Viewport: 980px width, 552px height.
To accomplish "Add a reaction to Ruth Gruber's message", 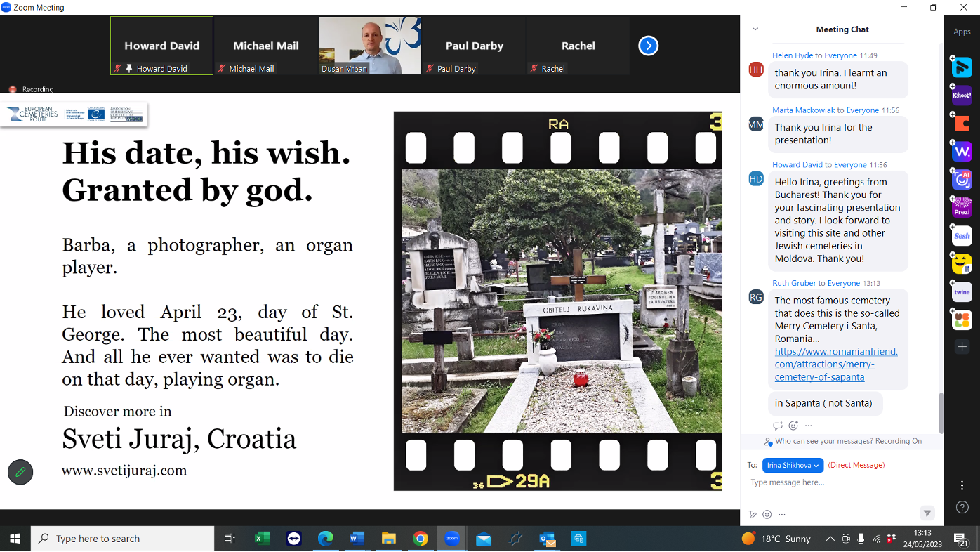I will point(793,425).
